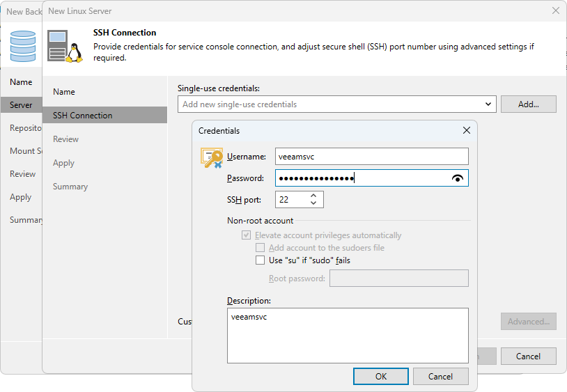This screenshot has height=392, width=567.
Task: Click the Username input field
Action: pyautogui.click(x=372, y=157)
